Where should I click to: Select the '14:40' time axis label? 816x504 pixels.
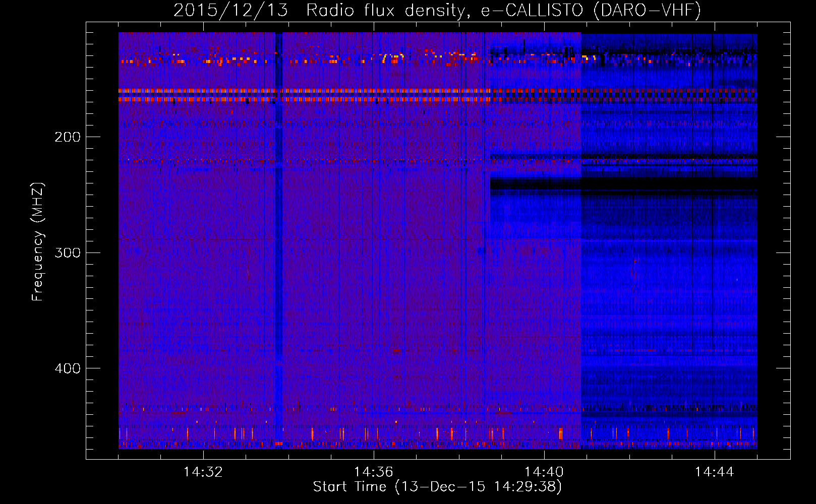[x=544, y=472]
